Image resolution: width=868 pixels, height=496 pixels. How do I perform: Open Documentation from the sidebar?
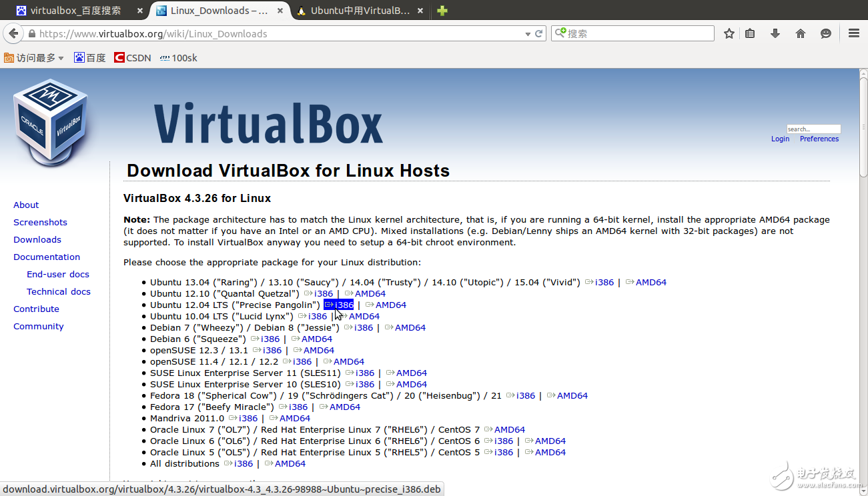[47, 257]
